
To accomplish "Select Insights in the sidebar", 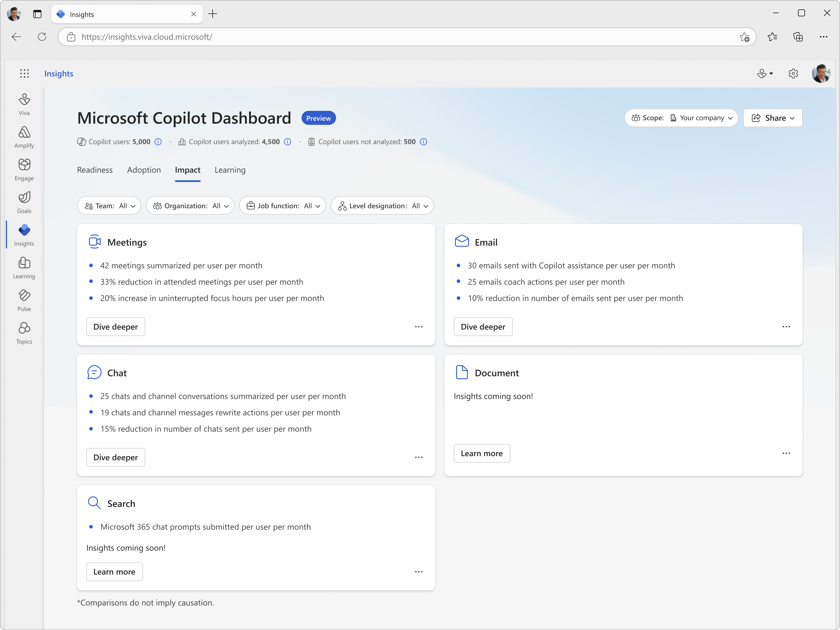I will pos(24,235).
